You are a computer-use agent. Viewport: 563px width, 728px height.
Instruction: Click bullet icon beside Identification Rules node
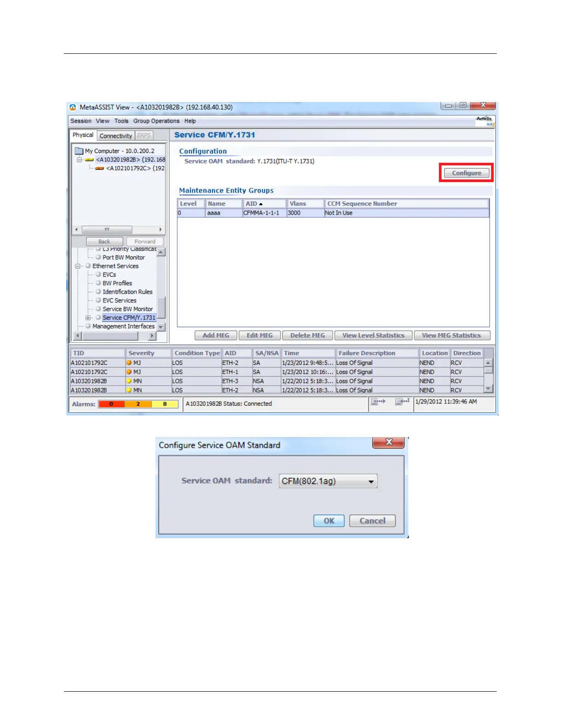[98, 291]
